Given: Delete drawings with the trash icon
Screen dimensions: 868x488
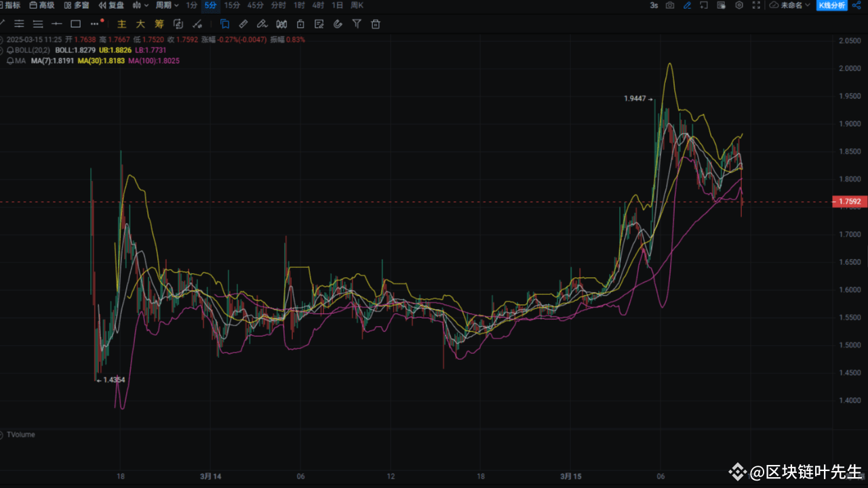Looking at the screenshot, I should coord(375,24).
